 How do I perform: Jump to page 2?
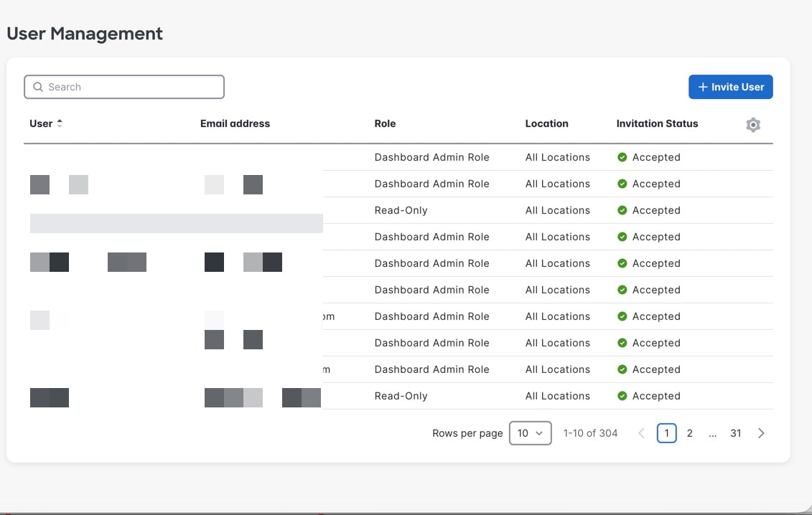(690, 433)
